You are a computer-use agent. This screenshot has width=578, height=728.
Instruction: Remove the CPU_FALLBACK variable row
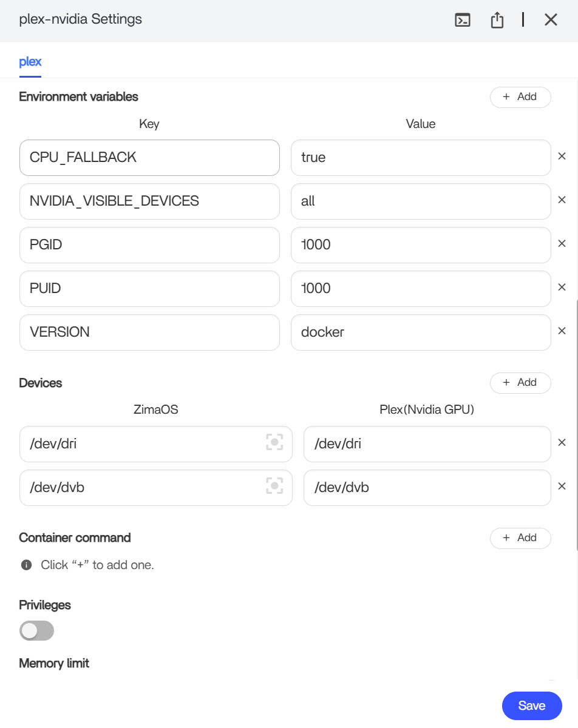coord(562,157)
